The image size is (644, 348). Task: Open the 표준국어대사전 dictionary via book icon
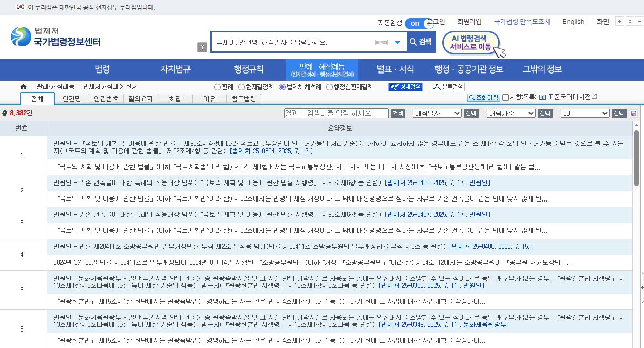pyautogui.click(x=543, y=98)
